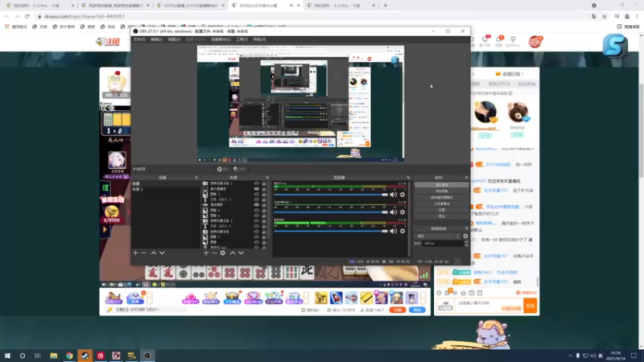This screenshot has width=644, height=362.
Task: Adjust transition duration stepper arrows
Action: [466, 244]
